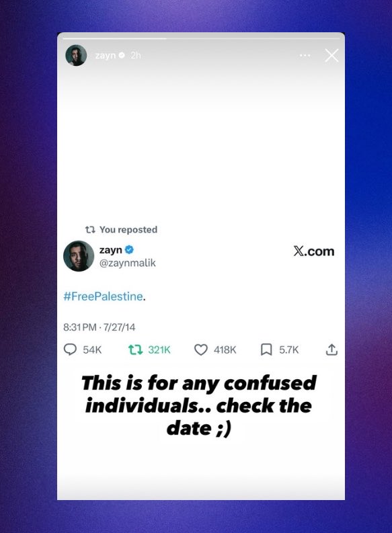
Task: Click the story progress bar at top
Action: coord(201,38)
